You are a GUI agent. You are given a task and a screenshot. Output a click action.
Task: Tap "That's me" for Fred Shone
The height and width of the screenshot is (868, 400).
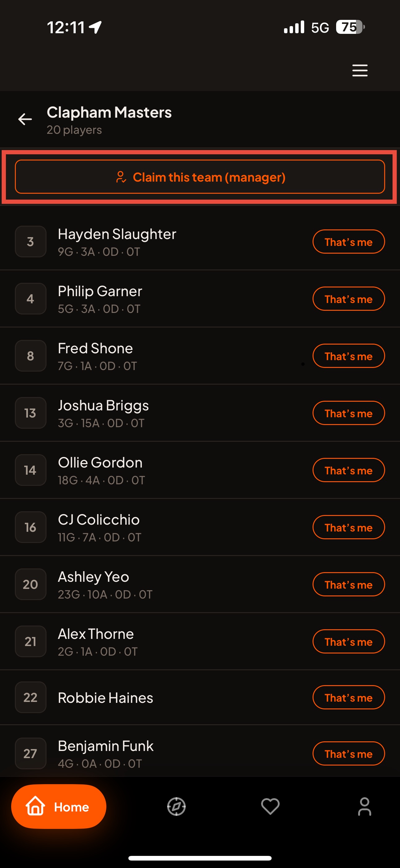pos(349,356)
